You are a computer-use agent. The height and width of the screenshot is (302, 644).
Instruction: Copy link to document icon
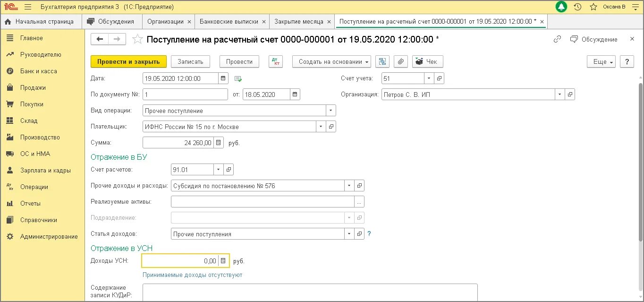[x=557, y=39]
